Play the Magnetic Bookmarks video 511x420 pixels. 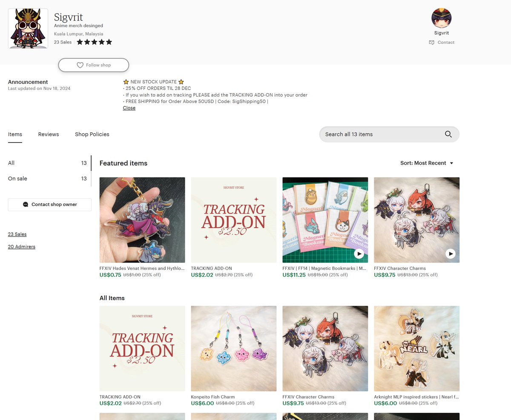[359, 254]
